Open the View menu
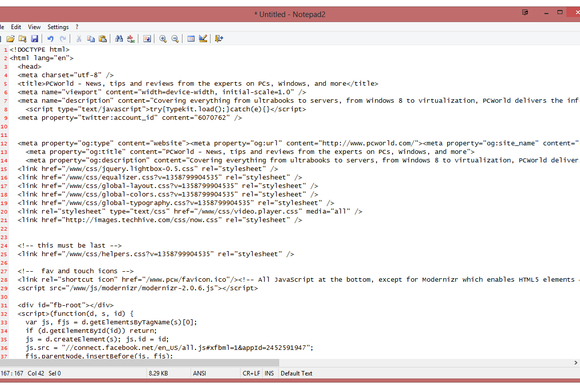Viewport: 580px width, 388px height. (x=34, y=27)
